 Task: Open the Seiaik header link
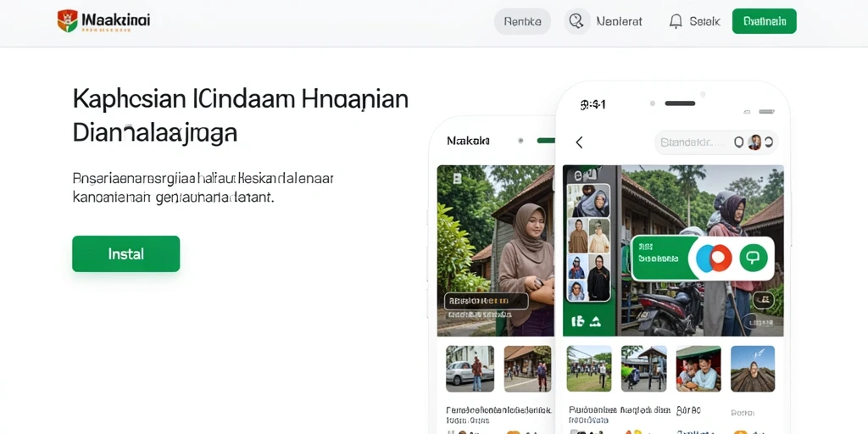(x=704, y=21)
